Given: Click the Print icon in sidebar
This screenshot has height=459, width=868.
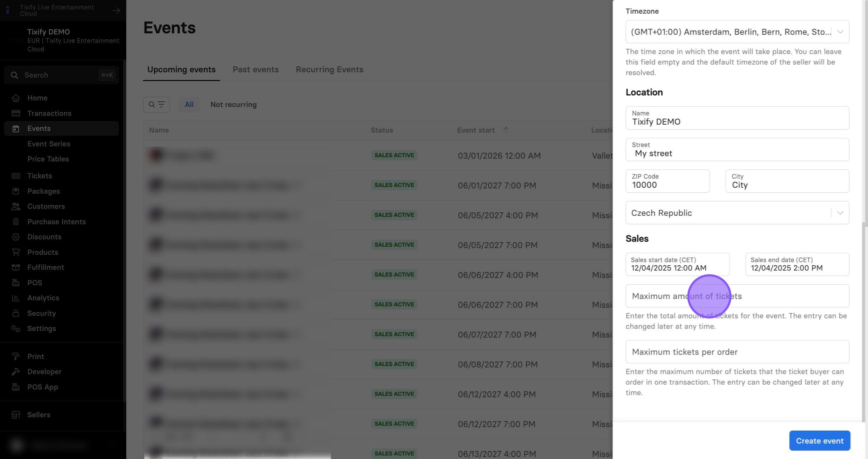Looking at the screenshot, I should coord(15,357).
